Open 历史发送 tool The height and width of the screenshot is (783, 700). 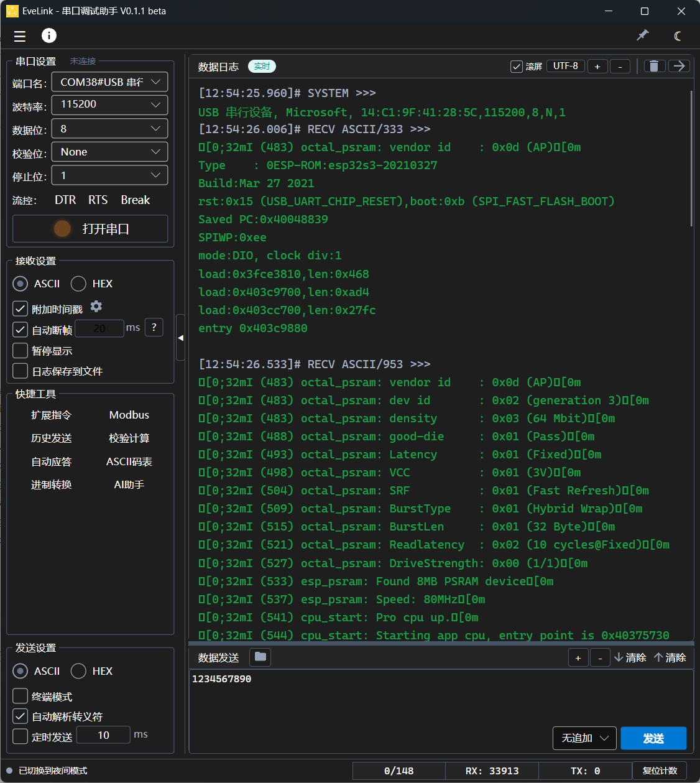[x=52, y=438]
